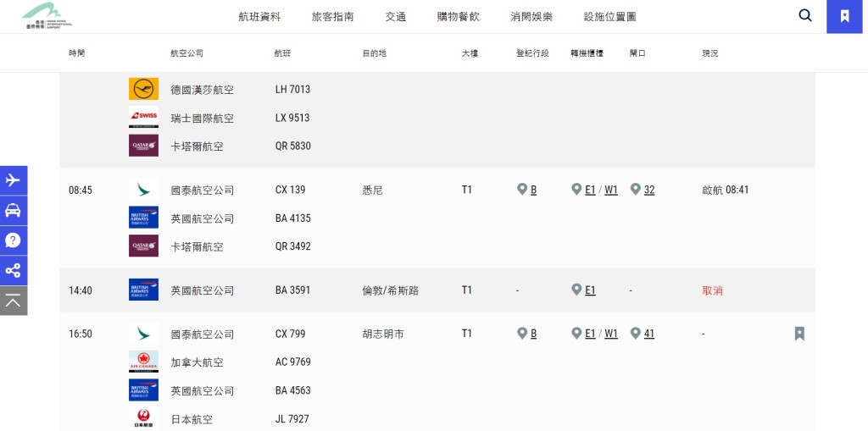Screen dimensions: 868x431
Task: Select the BA 3591 London flight row
Action: tap(437, 290)
